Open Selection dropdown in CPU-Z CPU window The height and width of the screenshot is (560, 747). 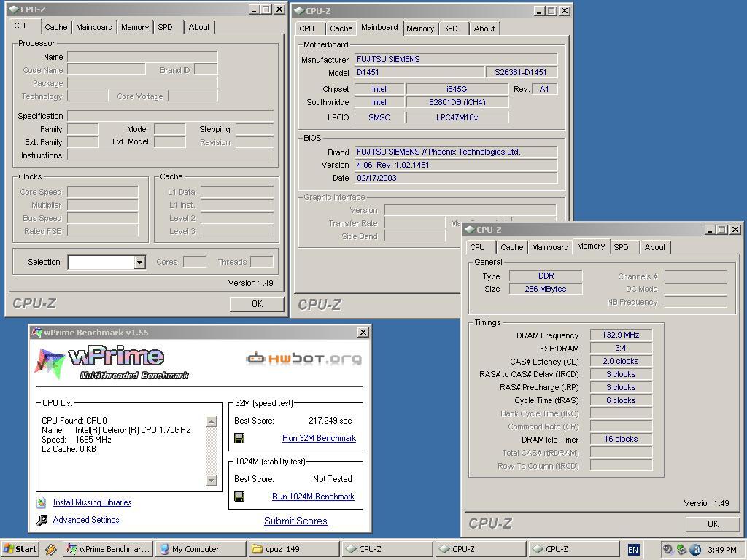tap(139, 262)
